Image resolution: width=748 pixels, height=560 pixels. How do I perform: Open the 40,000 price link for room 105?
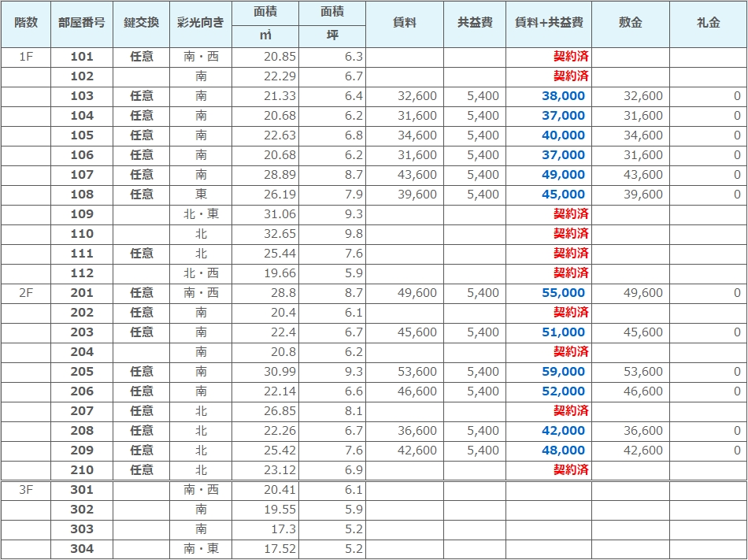(x=563, y=135)
